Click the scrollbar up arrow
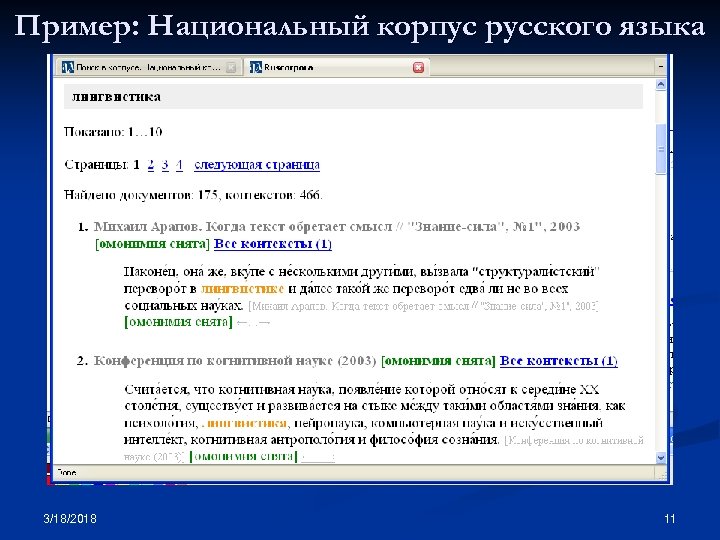Image resolution: width=720 pixels, height=540 pixels. (661, 84)
